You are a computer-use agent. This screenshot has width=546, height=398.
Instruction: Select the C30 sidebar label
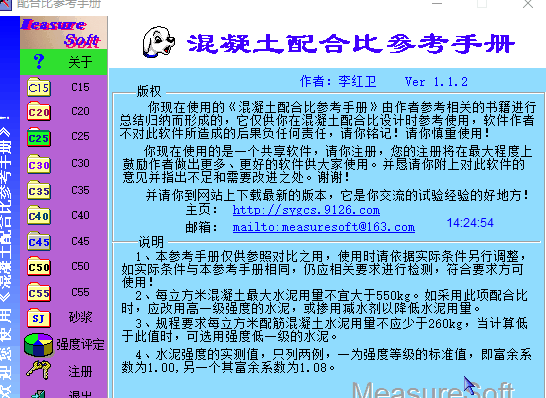coord(80,163)
